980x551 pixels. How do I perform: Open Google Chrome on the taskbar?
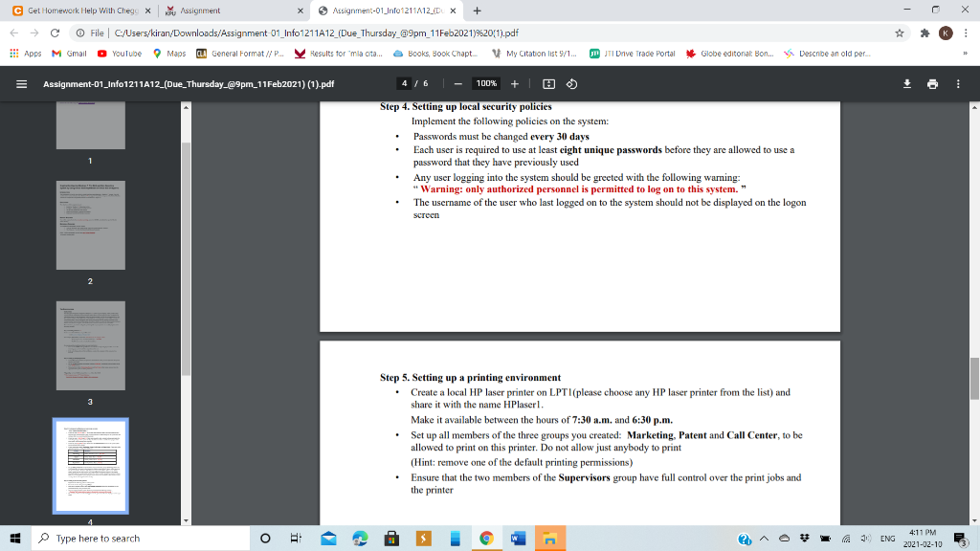[486, 539]
